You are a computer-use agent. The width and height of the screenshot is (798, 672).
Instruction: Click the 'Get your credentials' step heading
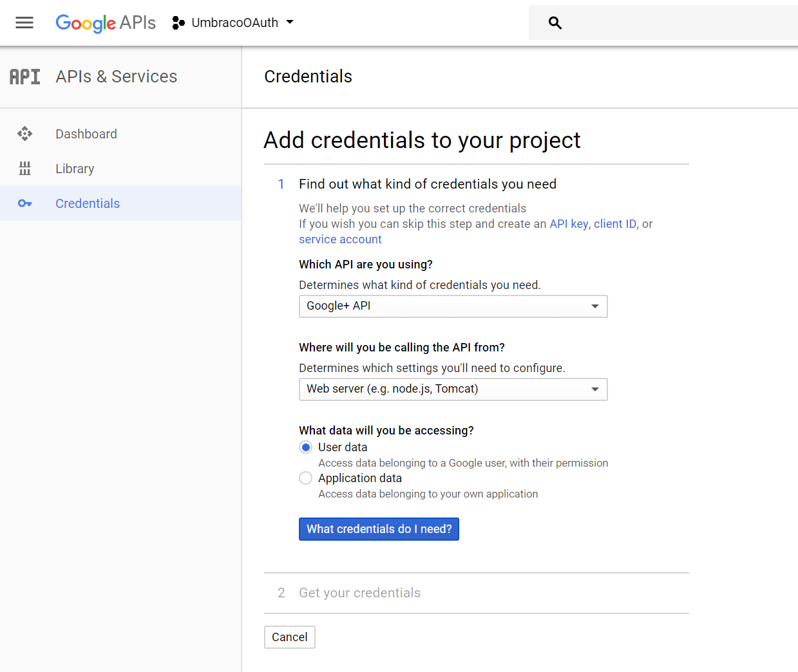[359, 593]
